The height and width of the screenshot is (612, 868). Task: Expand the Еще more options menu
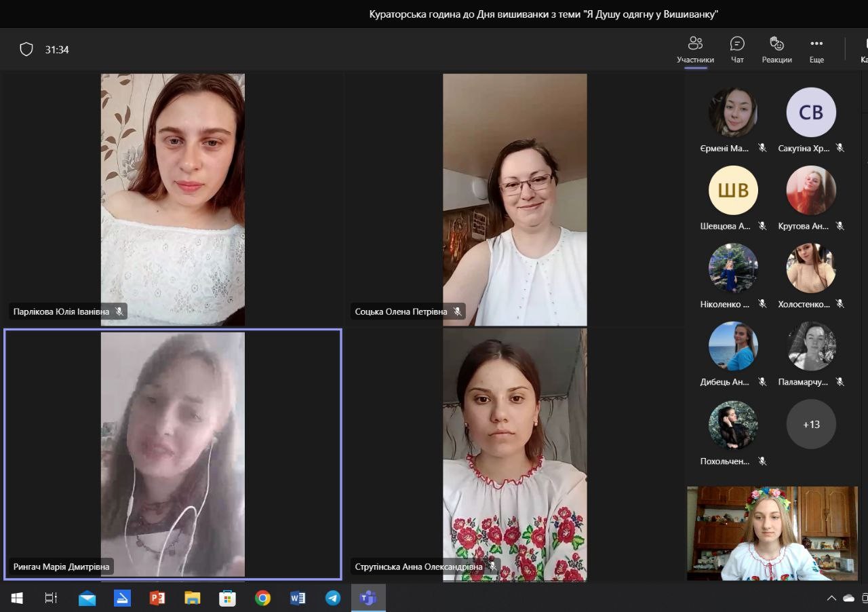coord(816,50)
